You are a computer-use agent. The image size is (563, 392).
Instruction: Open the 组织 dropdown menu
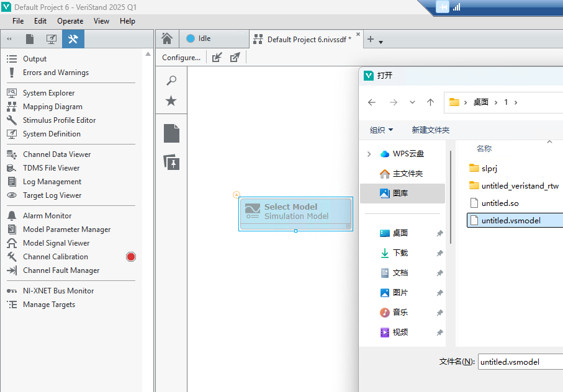(381, 130)
